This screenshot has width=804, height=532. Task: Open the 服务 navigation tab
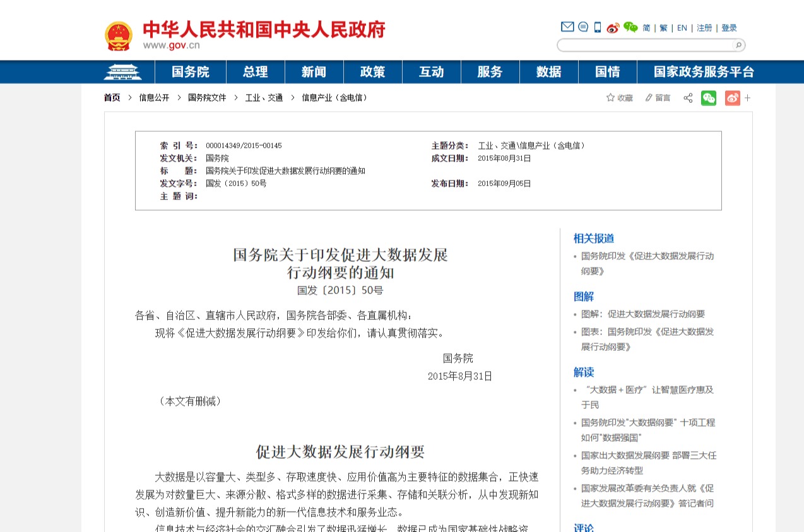tap(490, 72)
